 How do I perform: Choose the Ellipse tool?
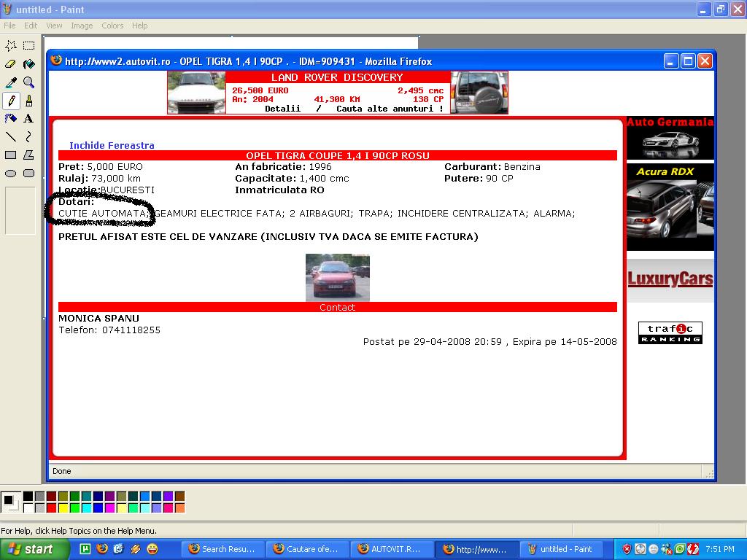click(x=10, y=174)
